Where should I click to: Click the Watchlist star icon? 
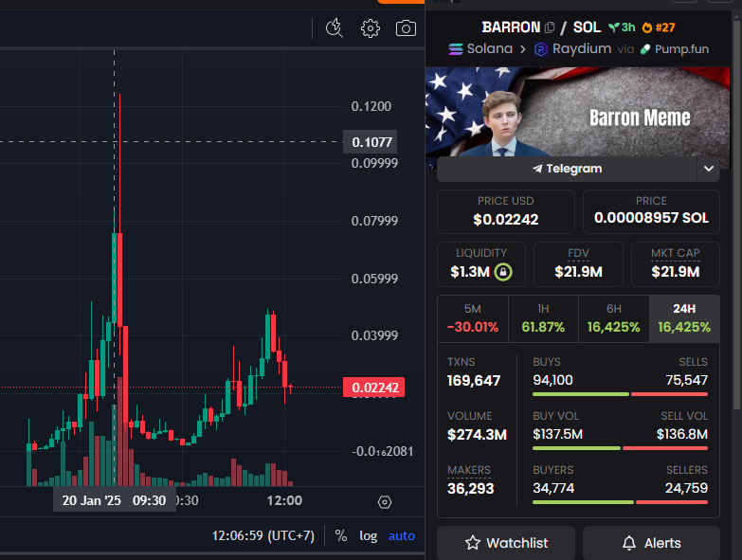click(472, 543)
